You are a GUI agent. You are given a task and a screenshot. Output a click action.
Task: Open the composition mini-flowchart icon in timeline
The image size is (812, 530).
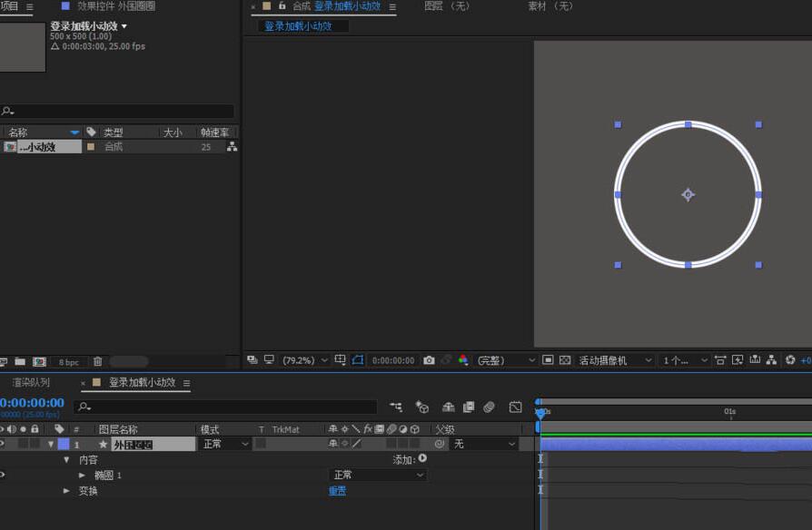coord(396,407)
